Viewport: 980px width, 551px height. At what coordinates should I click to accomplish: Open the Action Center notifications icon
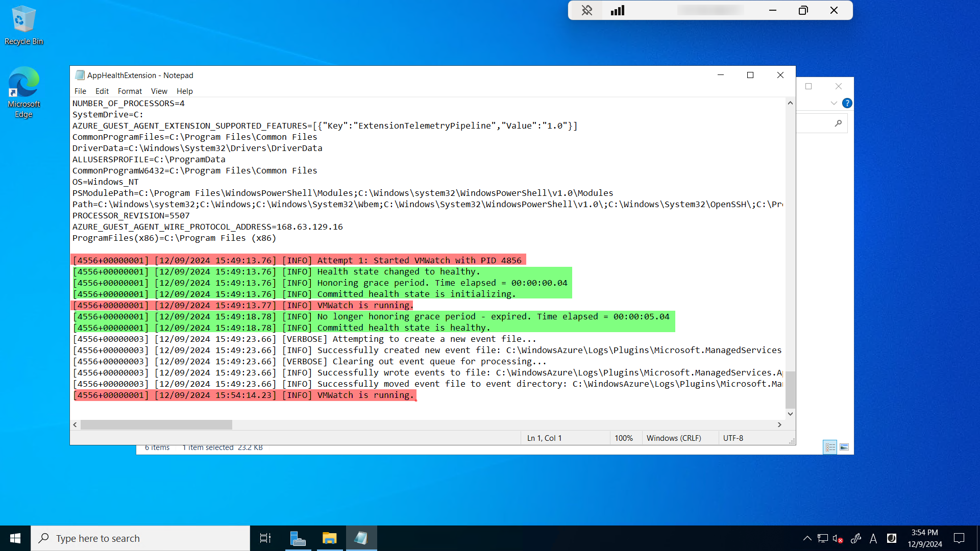pos(959,538)
